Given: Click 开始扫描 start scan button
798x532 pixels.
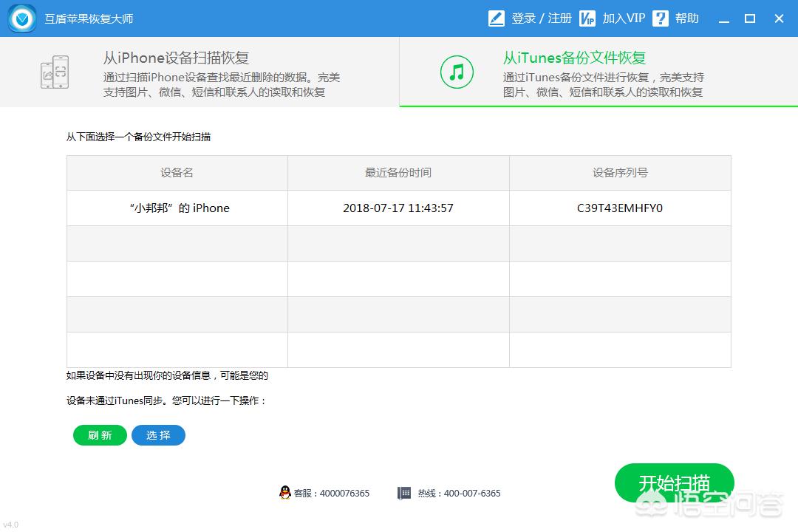Looking at the screenshot, I should point(675,482).
